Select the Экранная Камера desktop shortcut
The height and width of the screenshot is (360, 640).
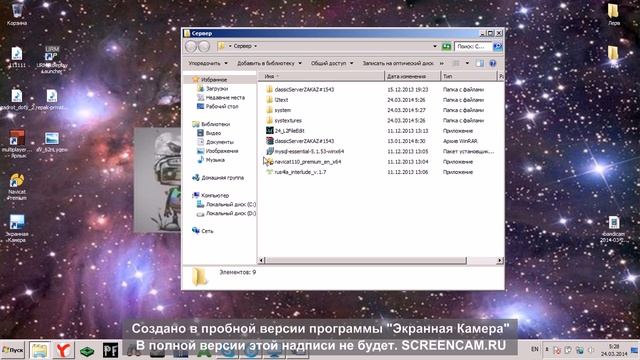[17, 229]
